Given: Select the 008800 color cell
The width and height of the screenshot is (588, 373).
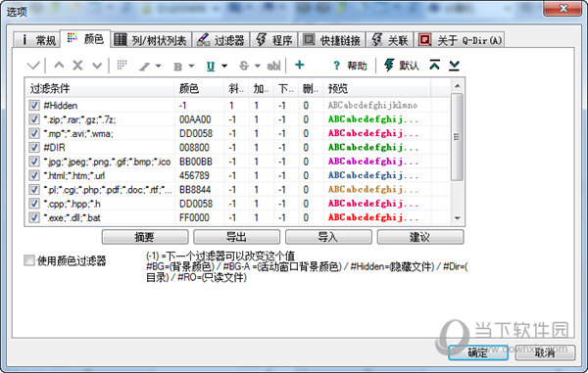Looking at the screenshot, I should (194, 147).
